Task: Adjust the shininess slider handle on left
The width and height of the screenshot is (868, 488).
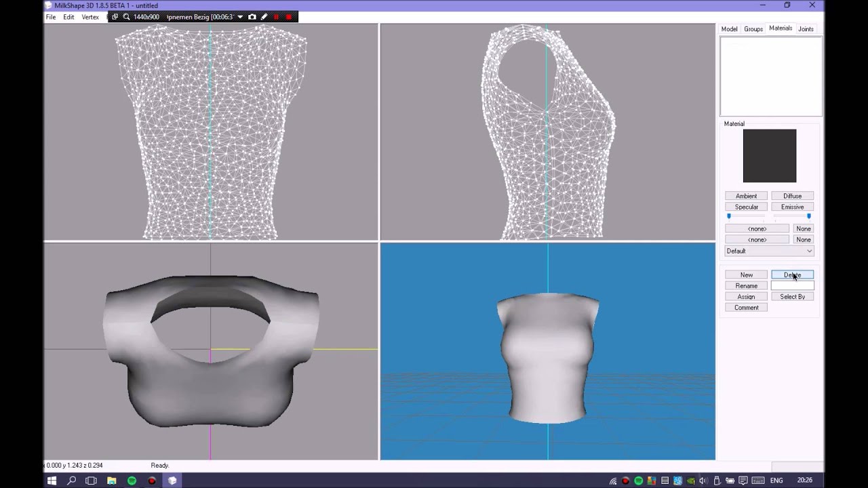Action: pyautogui.click(x=729, y=216)
